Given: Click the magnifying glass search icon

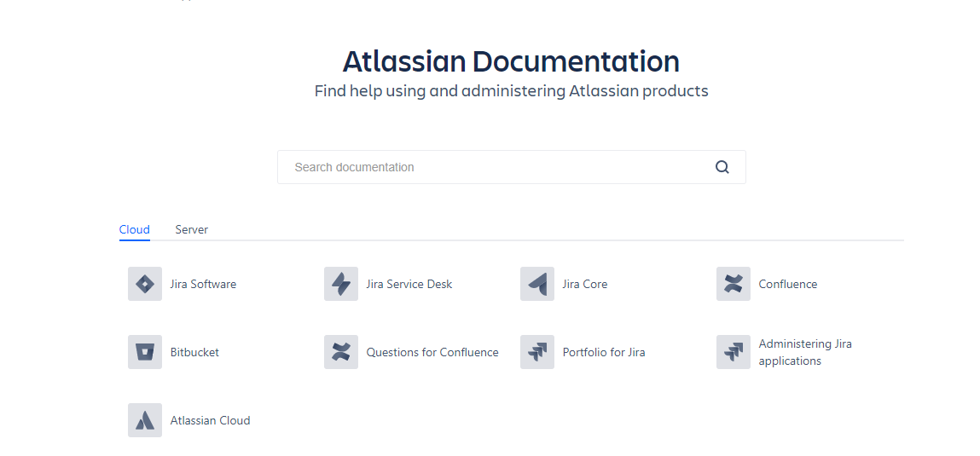Looking at the screenshot, I should tap(722, 167).
